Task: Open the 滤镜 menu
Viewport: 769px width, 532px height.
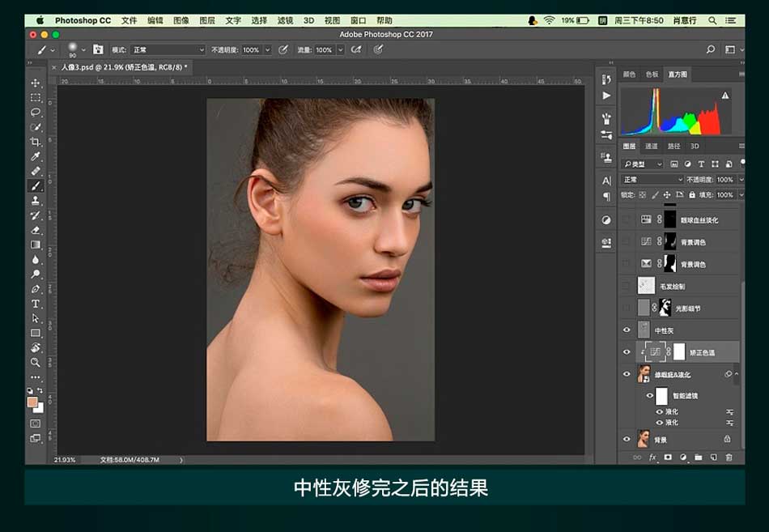Action: 285,20
